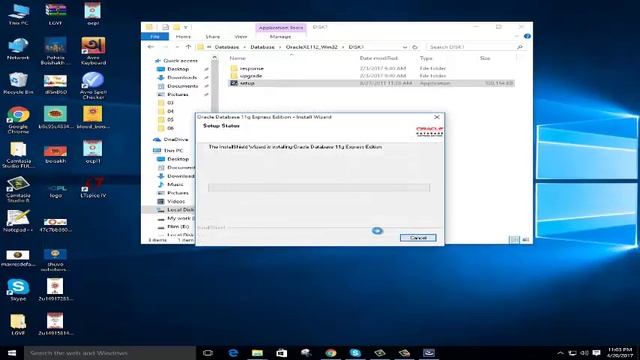640x360 pixels.
Task: Click the installation progress bar
Action: point(319,187)
